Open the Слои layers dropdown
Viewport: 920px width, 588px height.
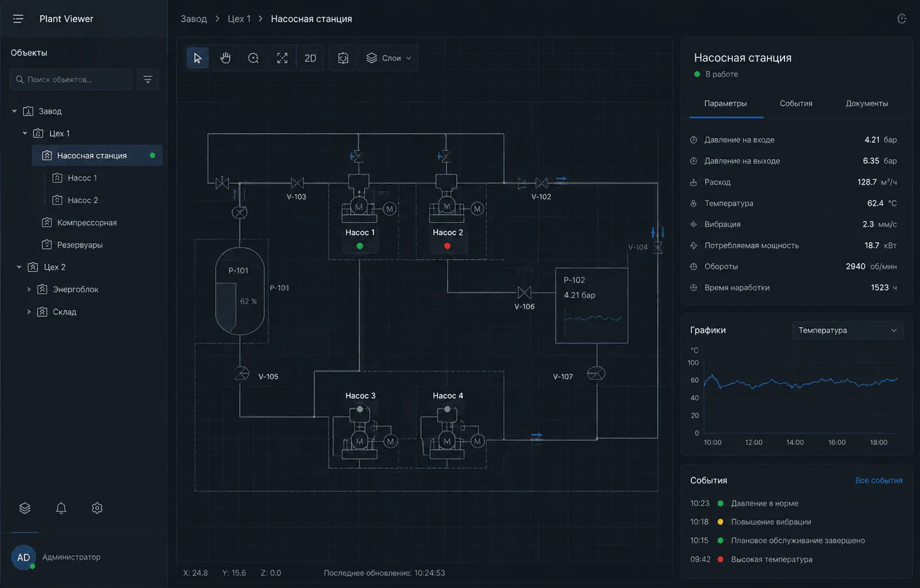point(388,58)
